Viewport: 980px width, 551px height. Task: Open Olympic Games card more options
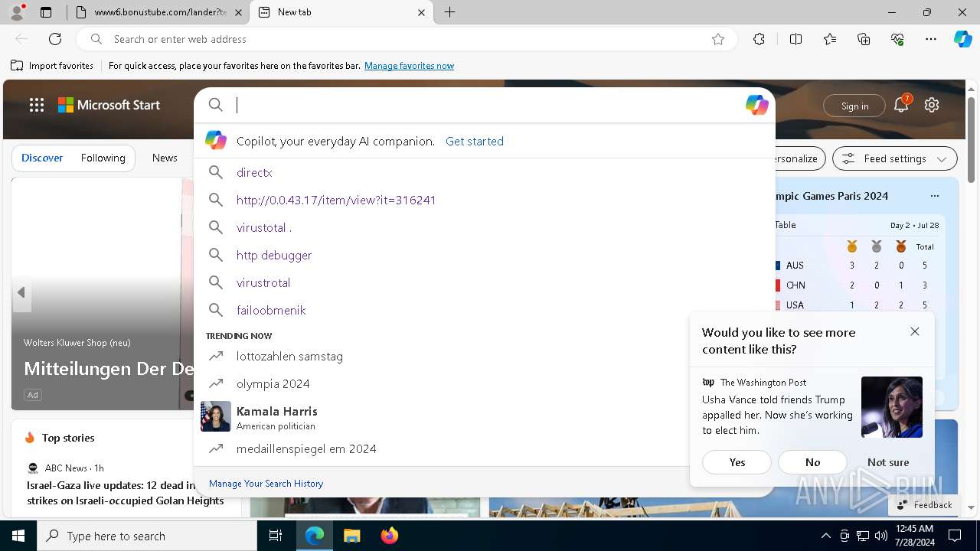coord(935,196)
